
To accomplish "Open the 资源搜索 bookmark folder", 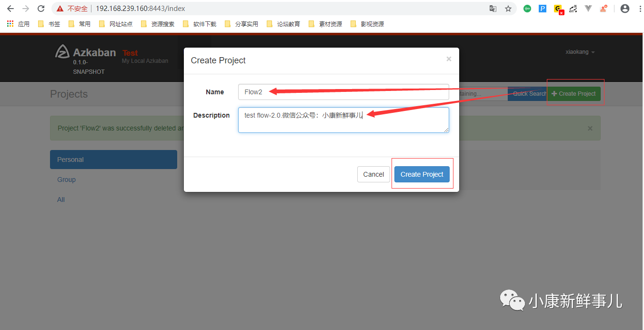I will [157, 24].
